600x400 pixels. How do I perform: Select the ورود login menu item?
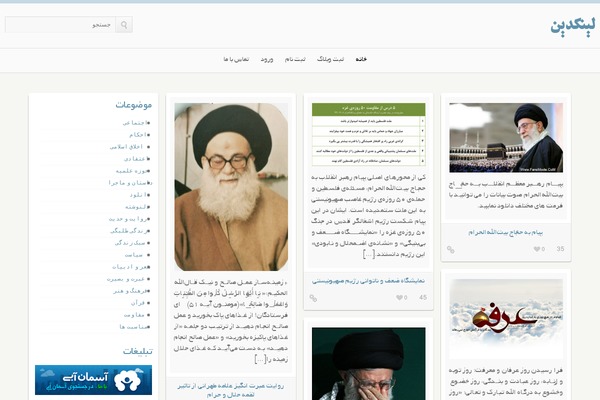point(267,60)
